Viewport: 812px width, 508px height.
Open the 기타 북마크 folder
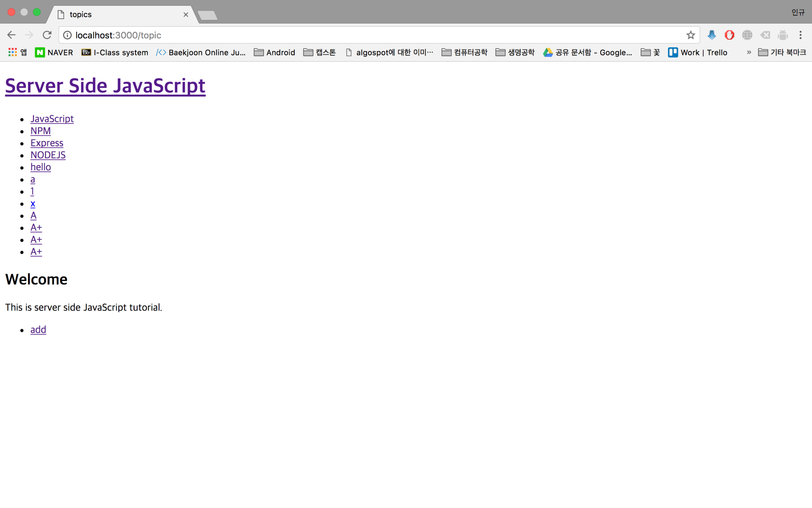click(x=782, y=52)
